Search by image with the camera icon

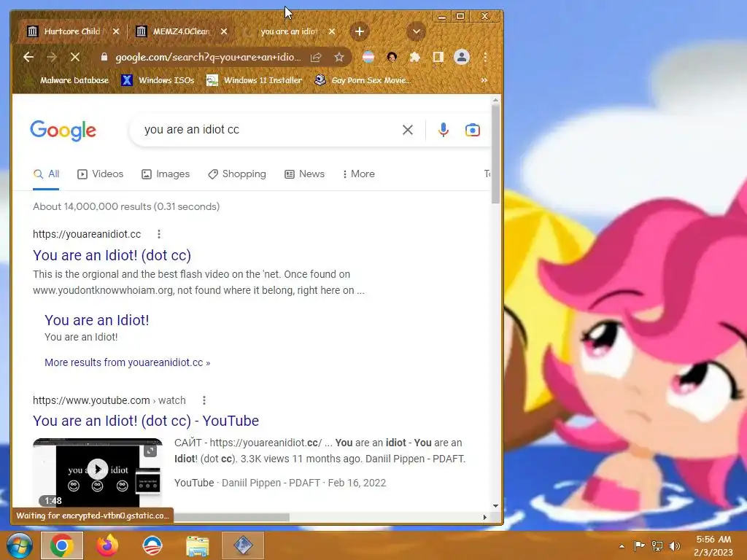[472, 130]
